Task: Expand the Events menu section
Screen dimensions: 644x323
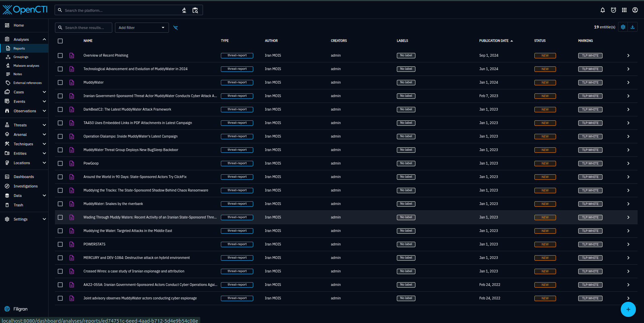Action: pyautogui.click(x=44, y=101)
